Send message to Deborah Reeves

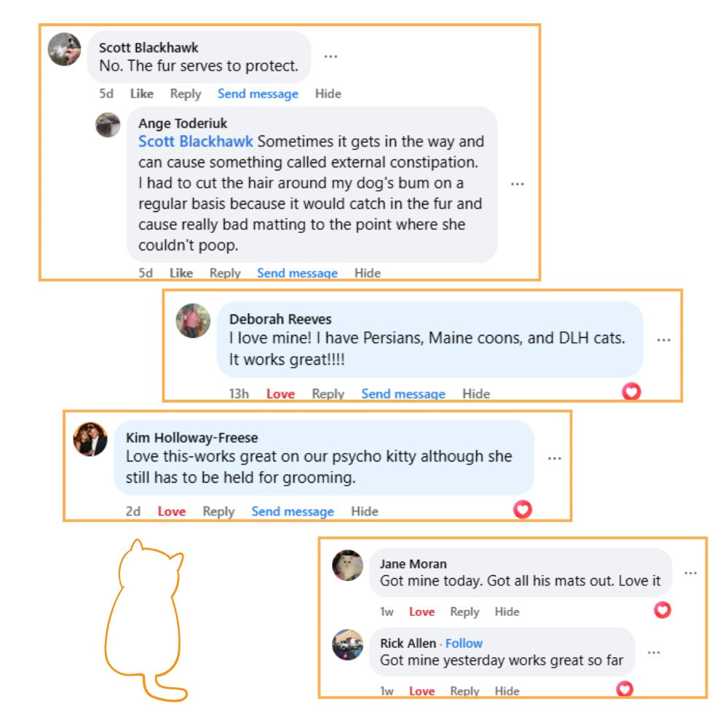(403, 394)
